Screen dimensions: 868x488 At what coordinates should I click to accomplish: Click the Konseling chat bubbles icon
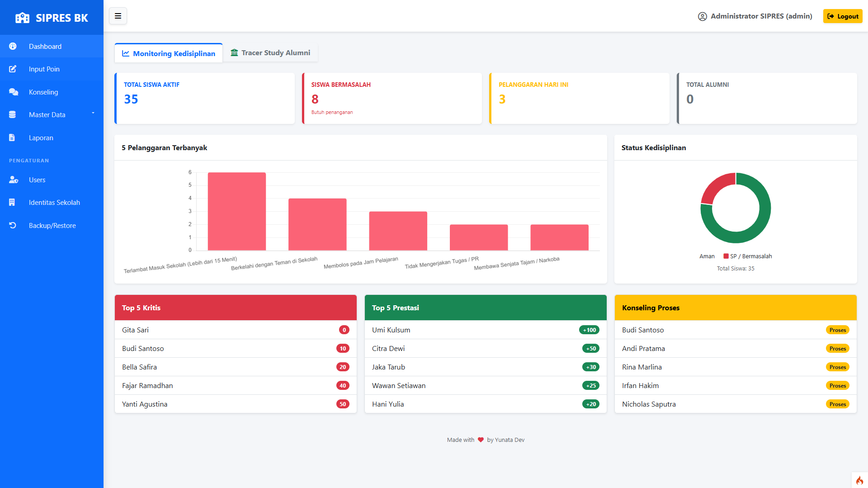(x=13, y=92)
